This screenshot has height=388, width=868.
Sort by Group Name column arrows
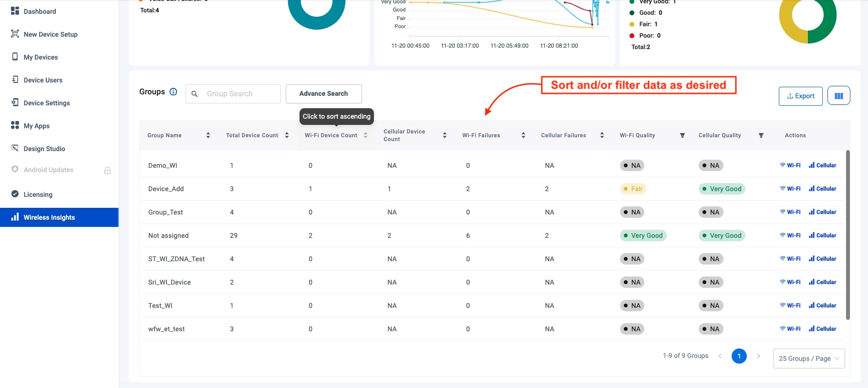[x=208, y=135]
